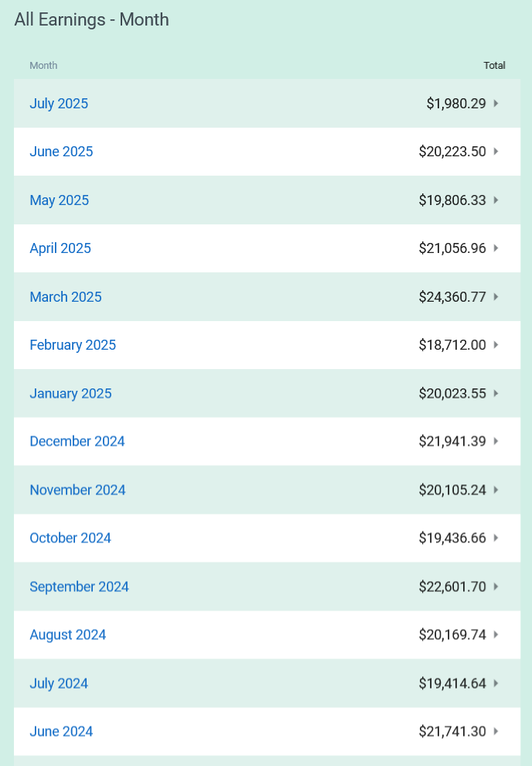The width and height of the screenshot is (532, 766).
Task: Click the chevron next to $18,712.00
Action: pyautogui.click(x=496, y=345)
